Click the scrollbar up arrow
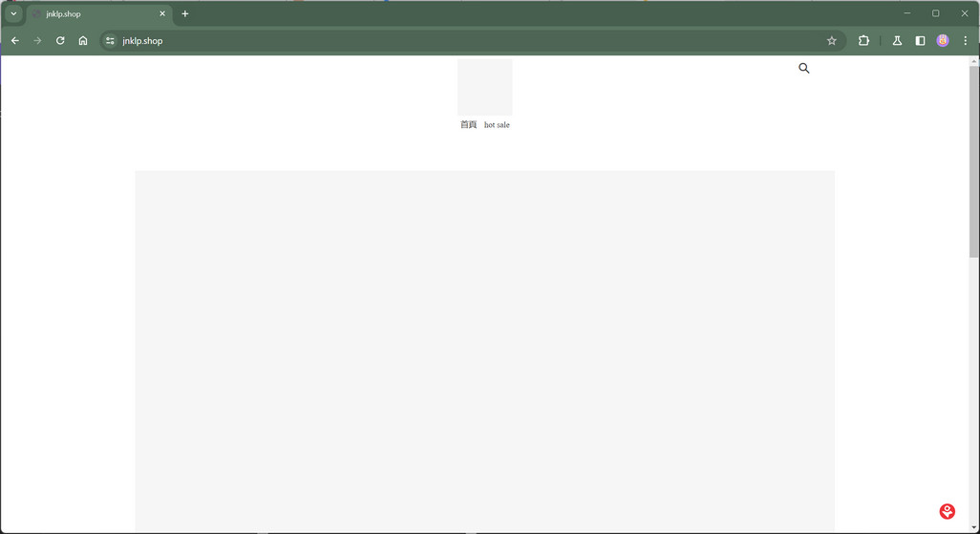The image size is (980, 534). [973, 60]
